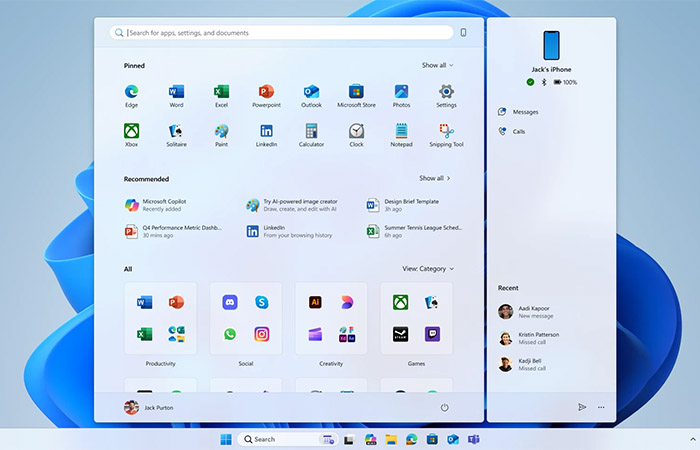Viewport: 700px width, 450px height.
Task: Launch Microsoft Store from pinned apps
Action: 356,93
